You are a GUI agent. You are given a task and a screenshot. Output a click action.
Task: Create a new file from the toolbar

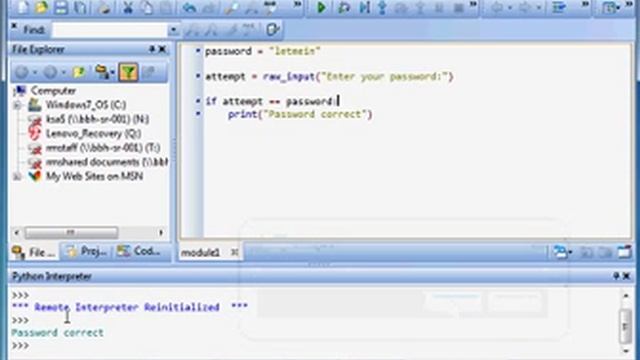click(x=22, y=7)
